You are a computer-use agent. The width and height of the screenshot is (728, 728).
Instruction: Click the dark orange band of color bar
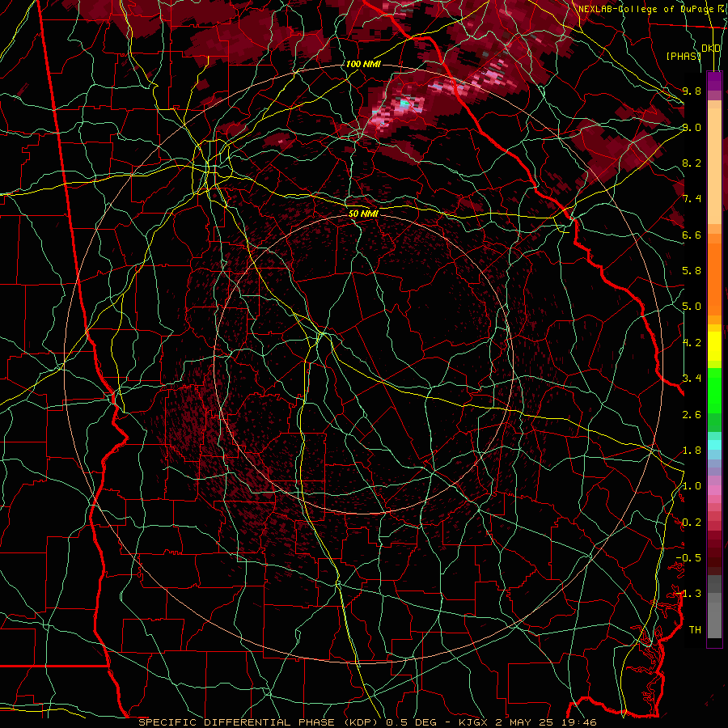714,278
